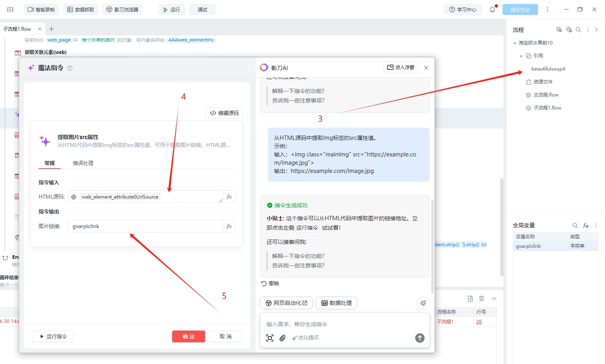Clear the AI conversation with the broom icon

(423, 303)
